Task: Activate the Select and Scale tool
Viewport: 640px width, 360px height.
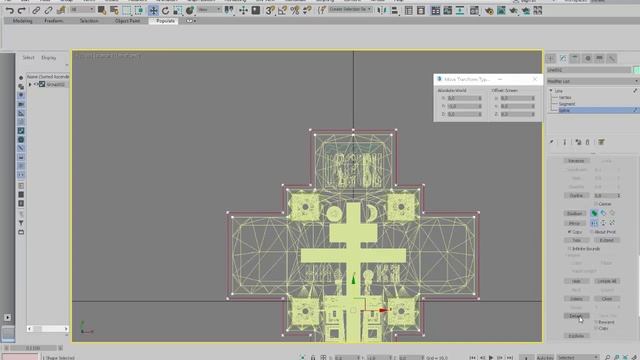Action: click(178, 10)
